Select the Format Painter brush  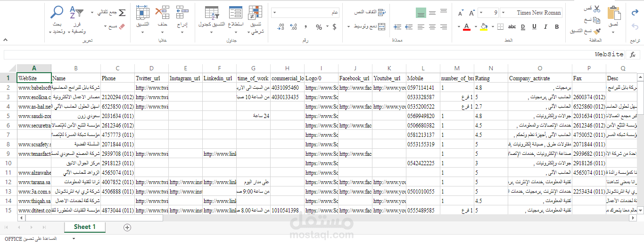pyautogui.click(x=597, y=31)
